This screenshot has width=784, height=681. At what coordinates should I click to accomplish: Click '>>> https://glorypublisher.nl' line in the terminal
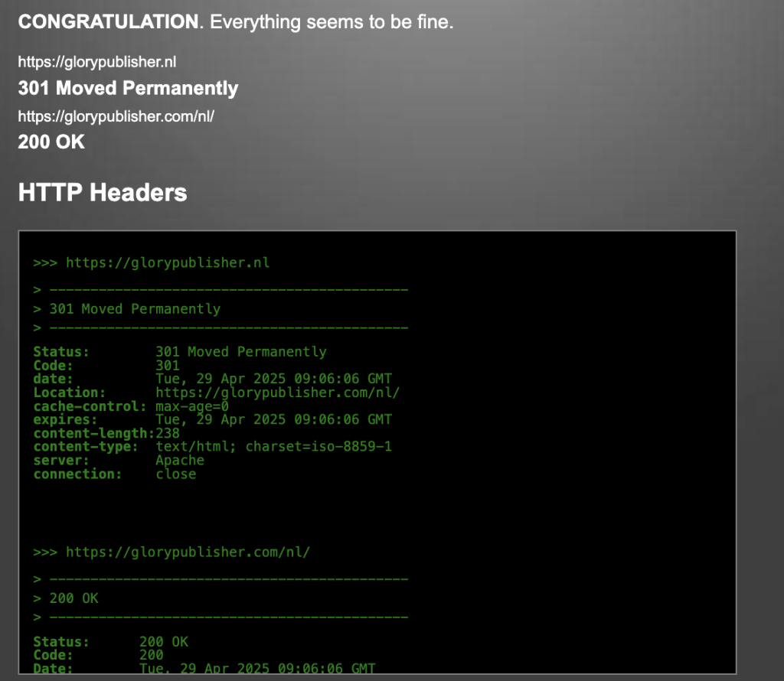click(x=152, y=262)
